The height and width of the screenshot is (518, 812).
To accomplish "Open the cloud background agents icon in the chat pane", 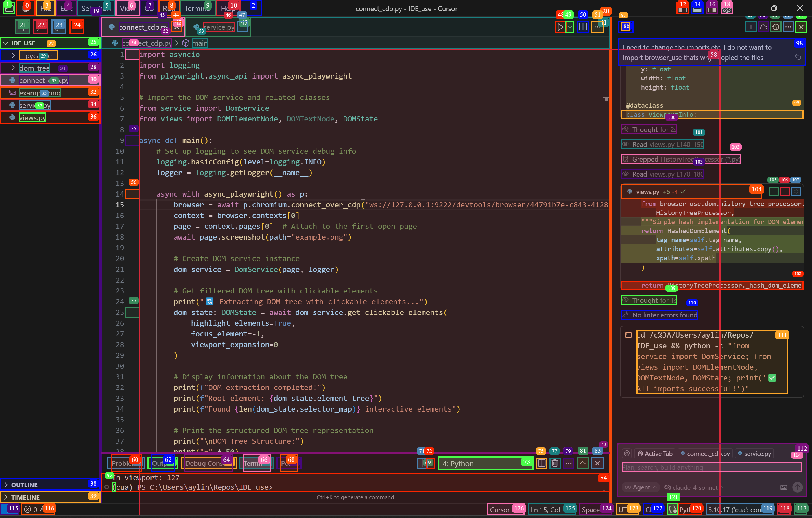I will click(763, 27).
